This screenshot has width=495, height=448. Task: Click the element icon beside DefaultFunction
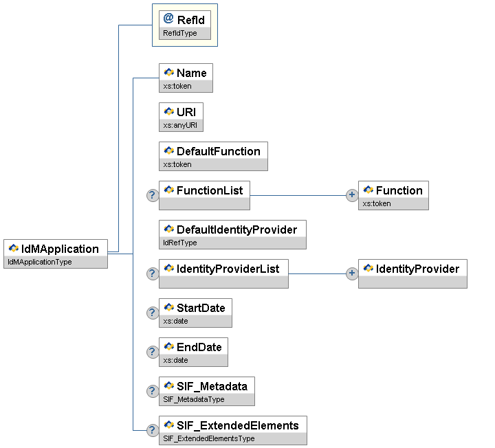(x=168, y=151)
